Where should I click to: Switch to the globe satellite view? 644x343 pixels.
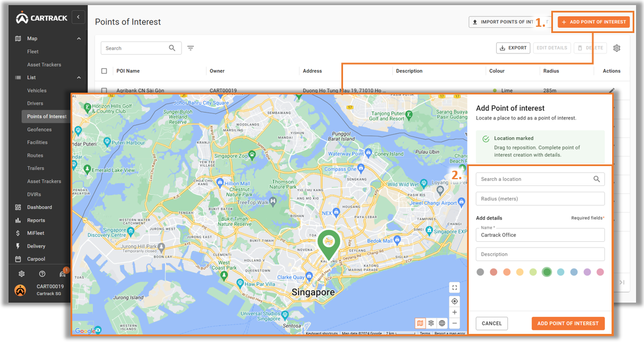pyautogui.click(x=442, y=323)
